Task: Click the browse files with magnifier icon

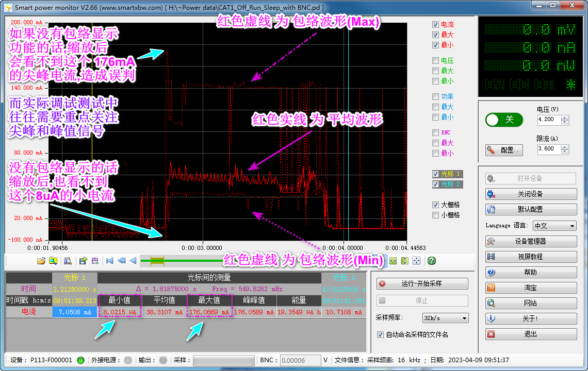Action: (53, 261)
